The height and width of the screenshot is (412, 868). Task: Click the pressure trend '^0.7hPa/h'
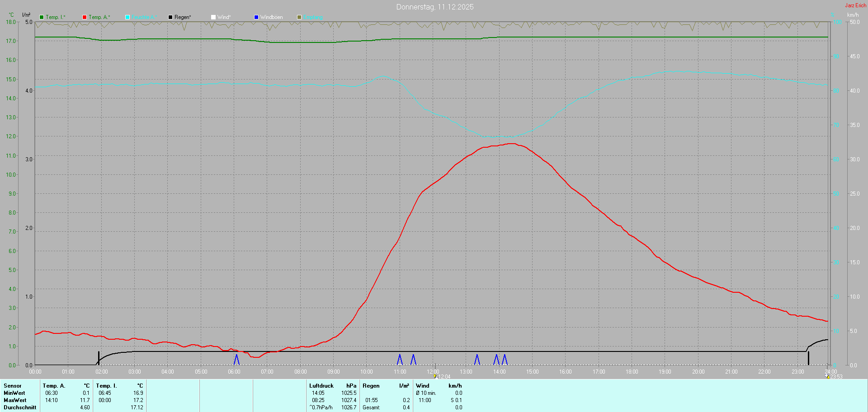(321, 407)
